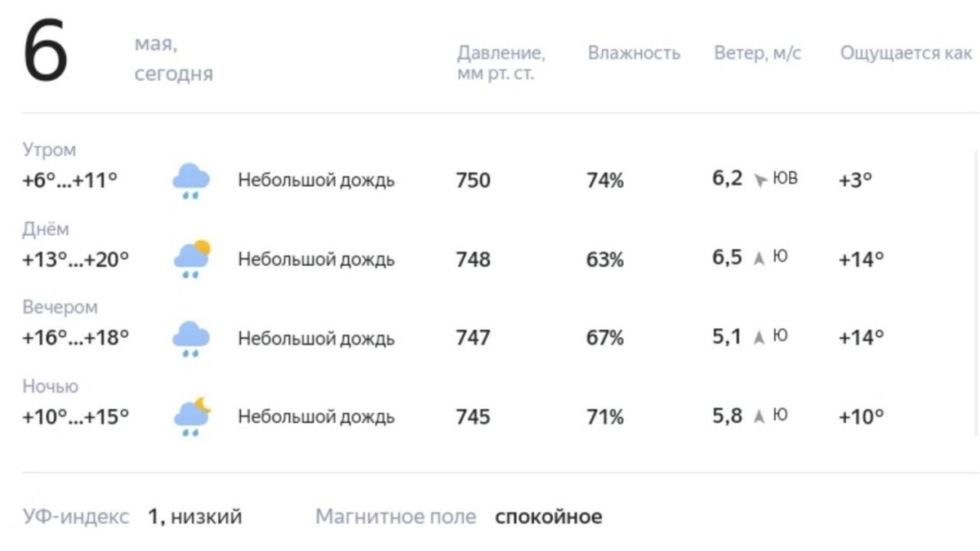This screenshot has height=551, width=980.
Task: Click the evening rain cloud icon
Action: (x=189, y=335)
